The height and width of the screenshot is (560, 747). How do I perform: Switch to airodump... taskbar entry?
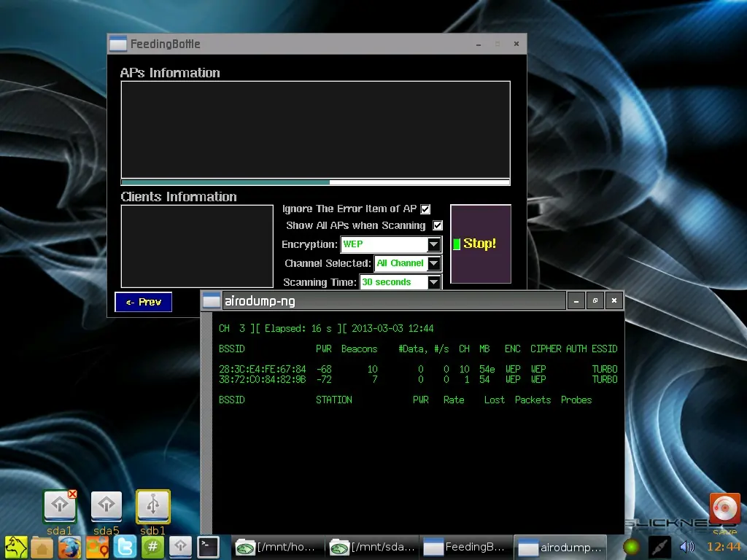pos(561,547)
